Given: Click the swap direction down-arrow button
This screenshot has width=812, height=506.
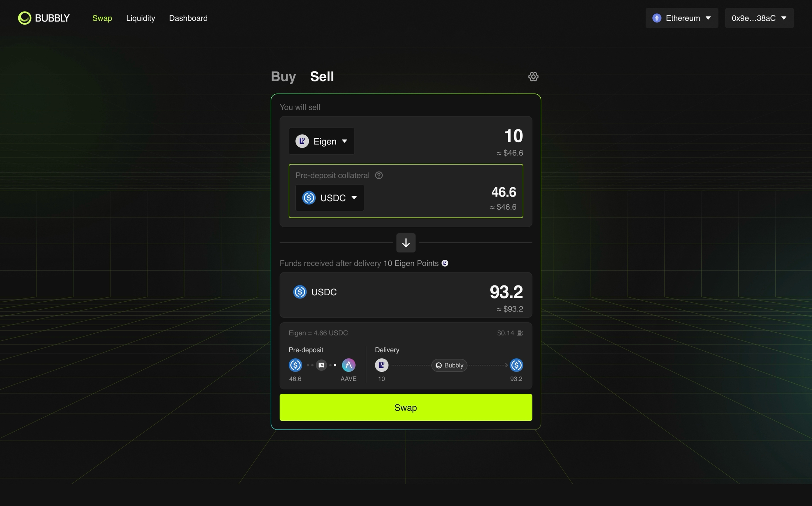Looking at the screenshot, I should (x=406, y=243).
